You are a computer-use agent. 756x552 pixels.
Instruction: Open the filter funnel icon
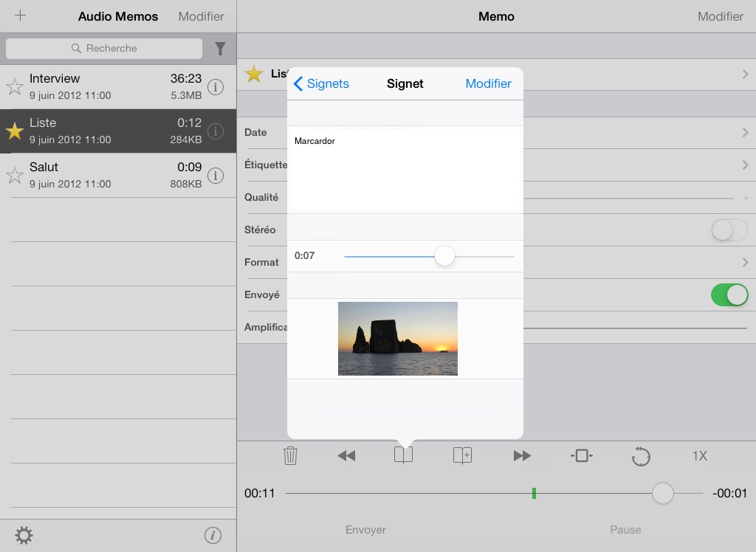[x=220, y=49]
